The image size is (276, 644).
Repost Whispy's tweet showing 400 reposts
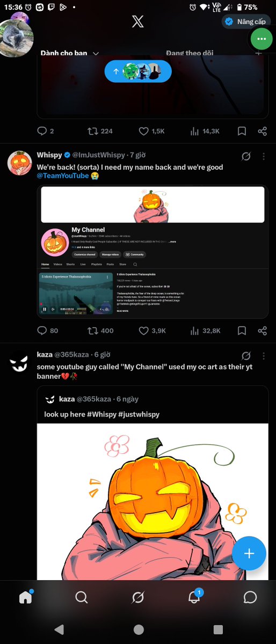(100, 331)
